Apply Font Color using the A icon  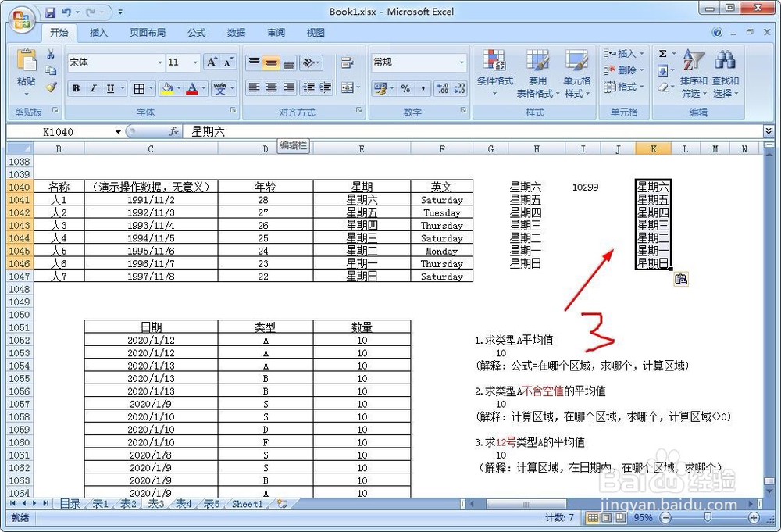pos(193,87)
